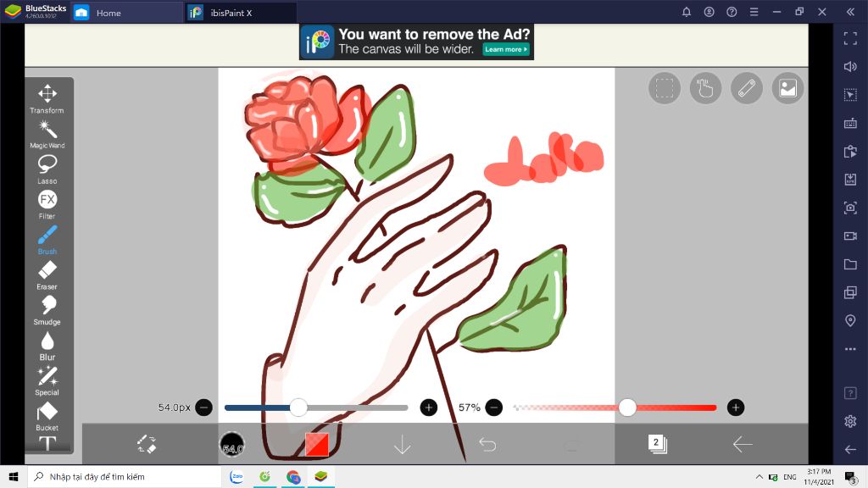Undo the last stroke
Image resolution: width=868 pixels, height=488 pixels.
point(487,444)
